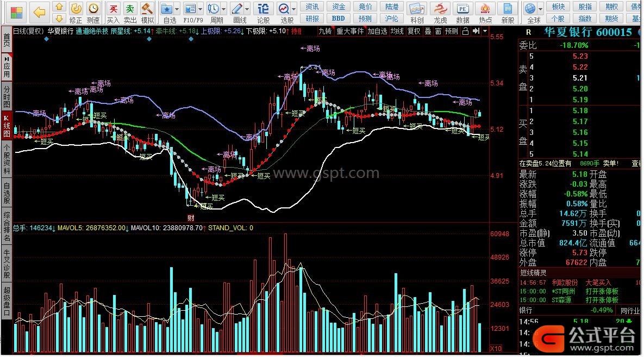Switch to the K线图 sidebar tab
The width and height of the screenshot is (644, 357).
[7, 126]
